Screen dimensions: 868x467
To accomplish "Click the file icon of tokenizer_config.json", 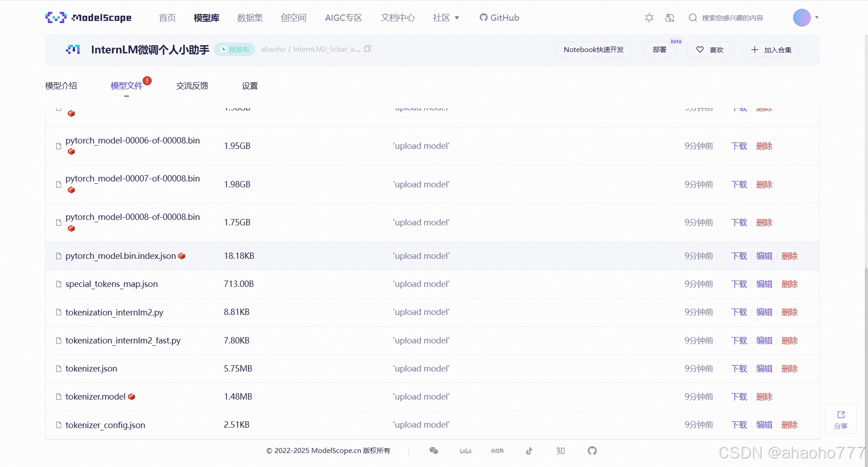I will pyautogui.click(x=58, y=425).
